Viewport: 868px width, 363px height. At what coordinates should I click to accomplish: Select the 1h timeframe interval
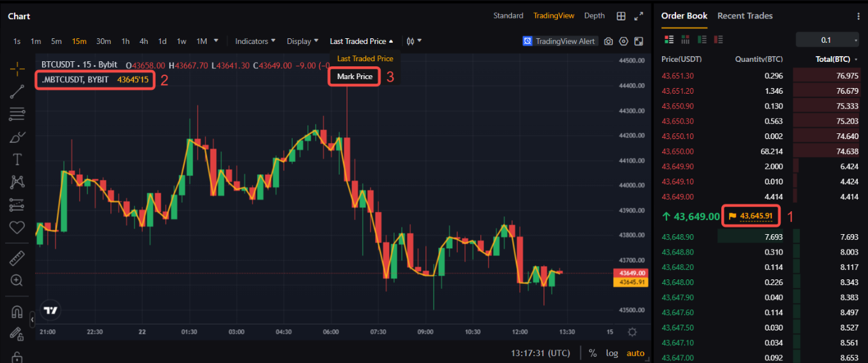(126, 41)
